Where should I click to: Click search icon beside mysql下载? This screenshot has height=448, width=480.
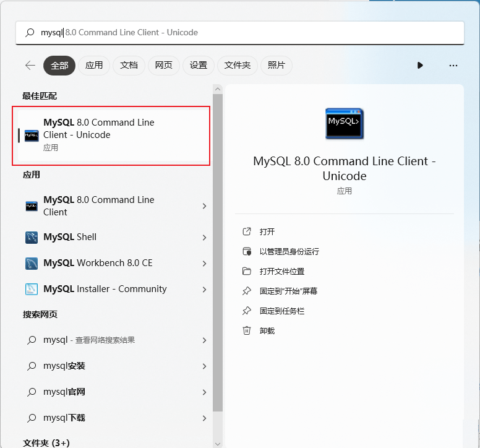coord(32,418)
